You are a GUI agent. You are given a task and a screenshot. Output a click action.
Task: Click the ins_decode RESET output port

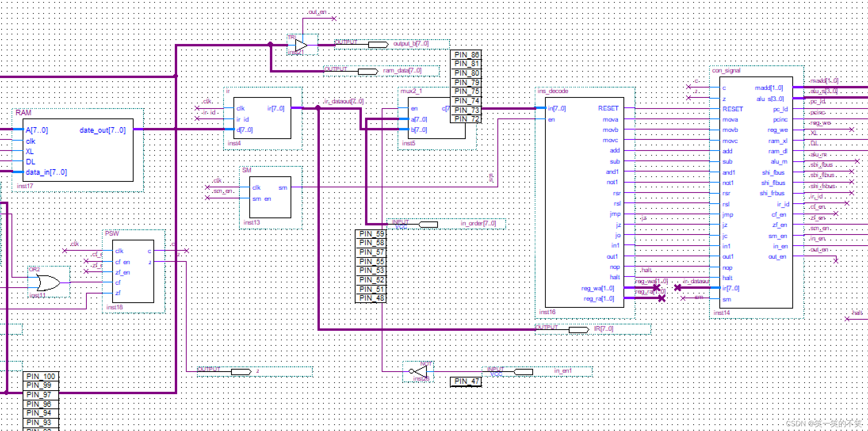pos(608,108)
